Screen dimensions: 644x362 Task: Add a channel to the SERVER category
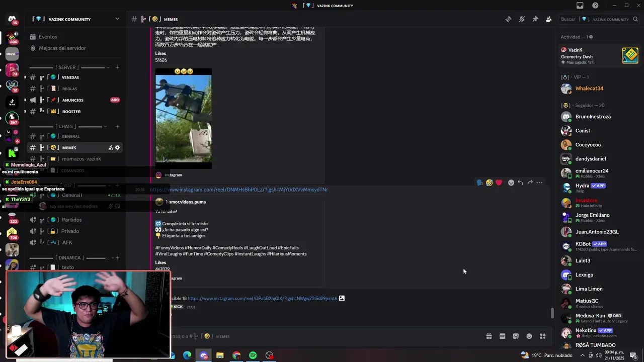tap(117, 67)
